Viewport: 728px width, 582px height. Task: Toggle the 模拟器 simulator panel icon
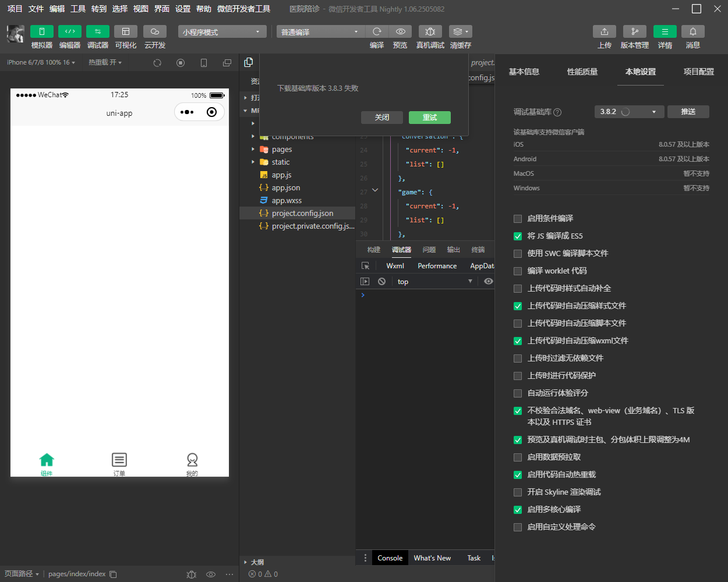42,31
